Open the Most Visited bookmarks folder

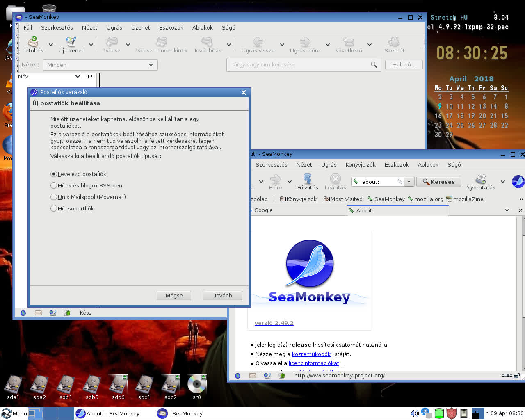click(x=343, y=199)
